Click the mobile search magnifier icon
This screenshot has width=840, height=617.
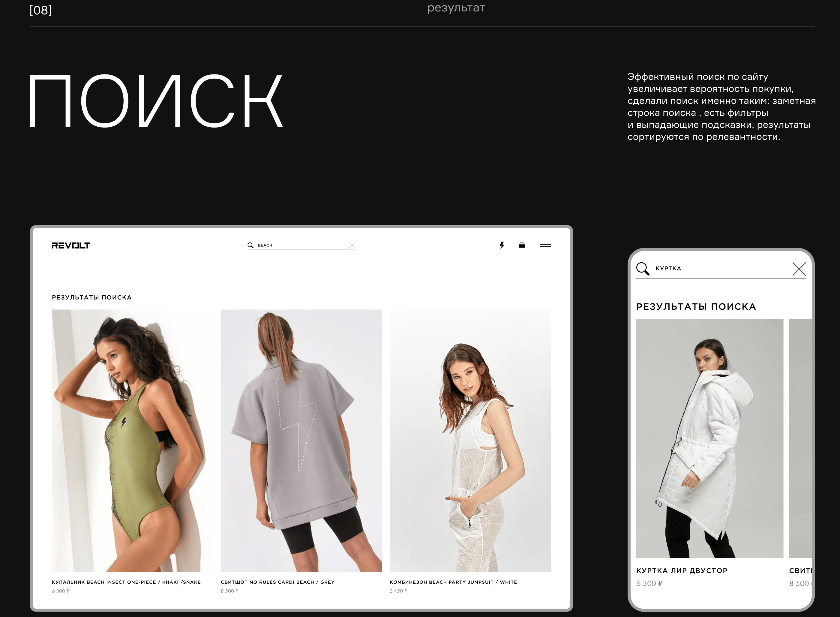(643, 269)
